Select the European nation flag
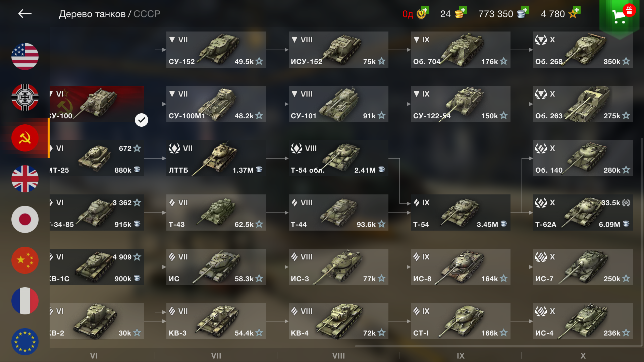This screenshot has width=644, height=362. pos(25,342)
